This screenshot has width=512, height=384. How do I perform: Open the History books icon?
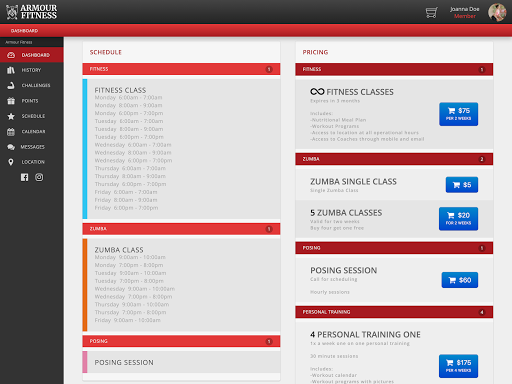11,70
